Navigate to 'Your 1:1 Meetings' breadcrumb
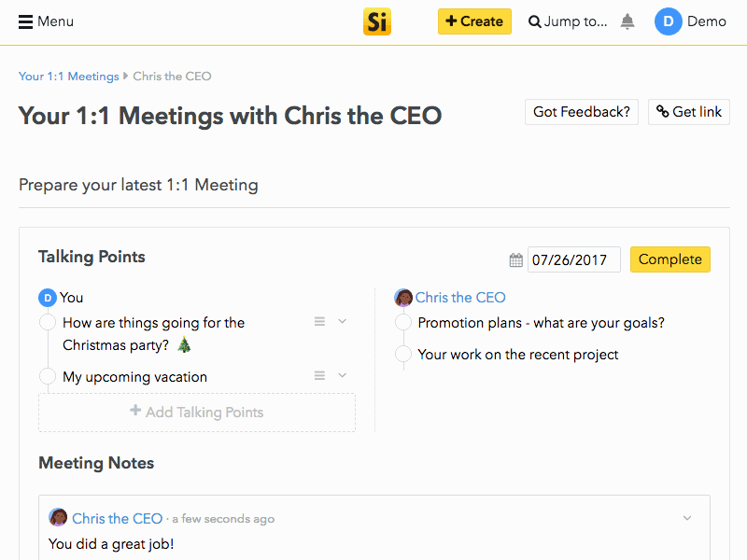Image resolution: width=747 pixels, height=560 pixels. (x=68, y=76)
